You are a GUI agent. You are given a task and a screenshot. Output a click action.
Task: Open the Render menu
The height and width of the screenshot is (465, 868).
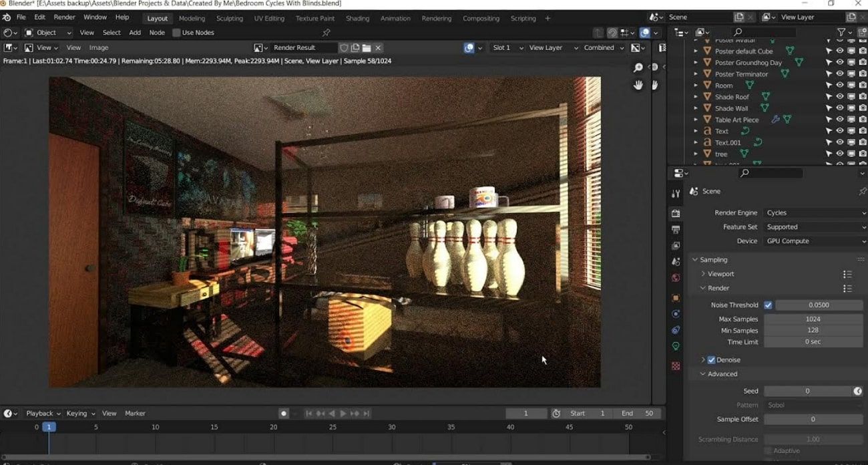(64, 17)
